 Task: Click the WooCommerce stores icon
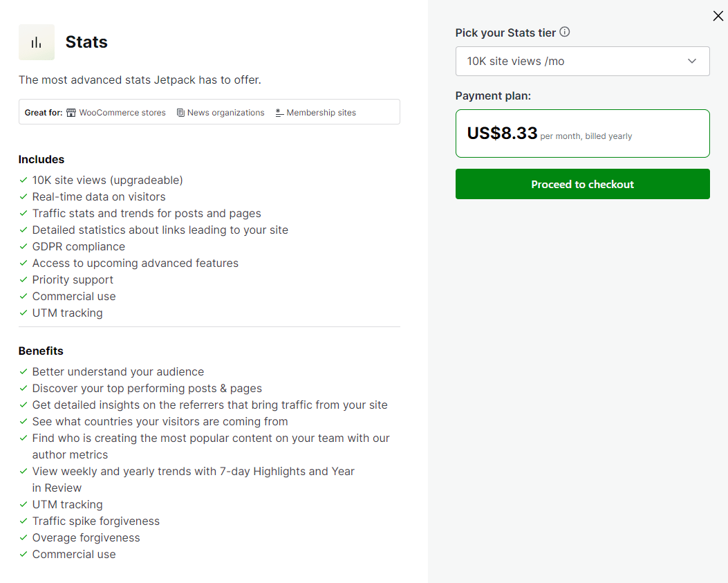71,113
